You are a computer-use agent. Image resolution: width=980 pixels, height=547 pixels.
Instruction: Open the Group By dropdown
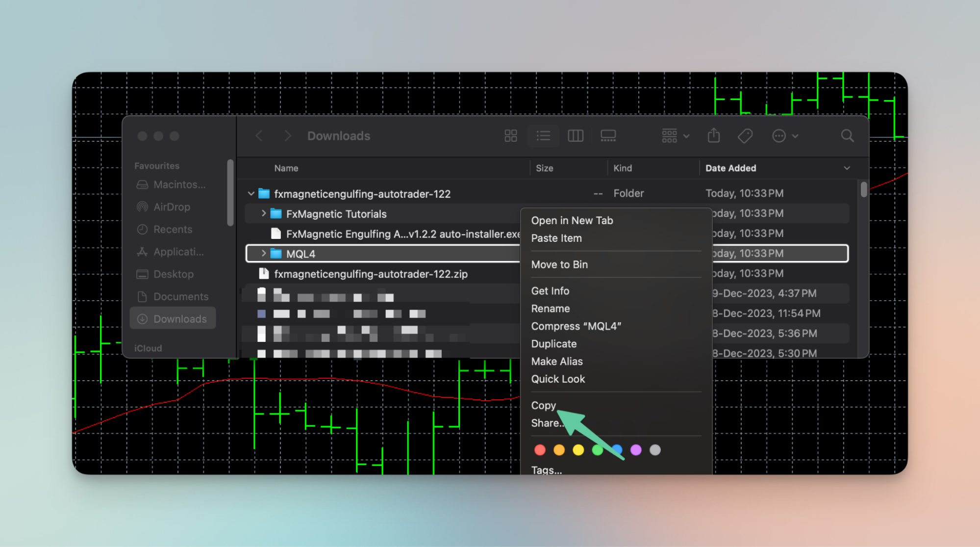tap(675, 136)
